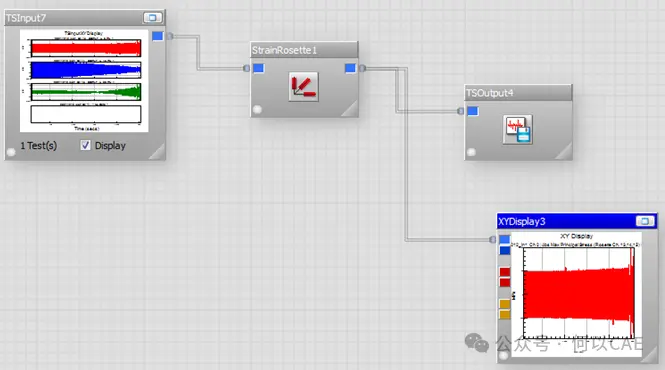Click the status indicator circle in StrainRosette1
This screenshot has height=370, width=665.
tap(257, 109)
